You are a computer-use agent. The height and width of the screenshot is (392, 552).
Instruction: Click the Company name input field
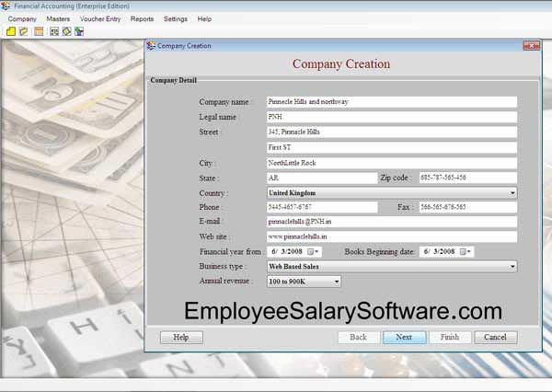(392, 102)
